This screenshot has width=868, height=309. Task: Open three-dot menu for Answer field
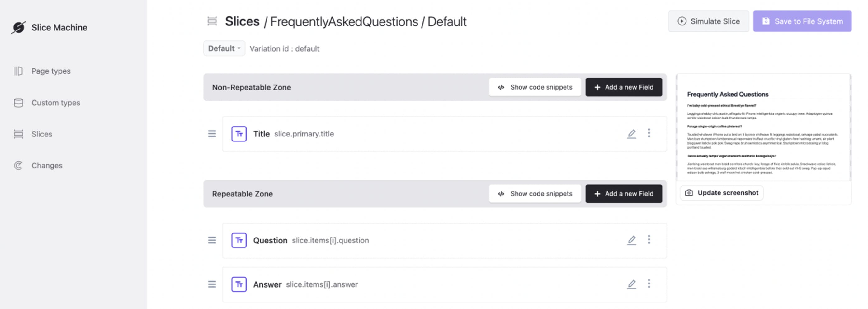point(649,284)
